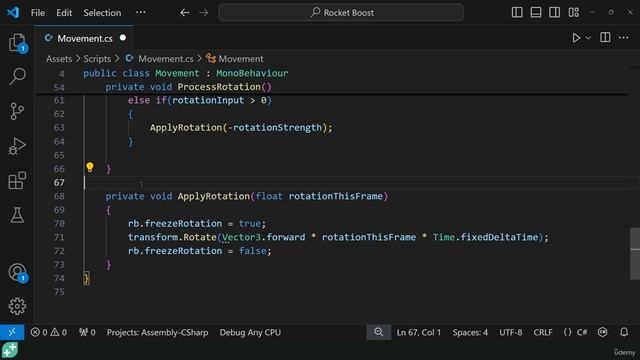Click ApplyRotation method name on line 68
This screenshot has width=640, height=360.
pyautogui.click(x=213, y=196)
